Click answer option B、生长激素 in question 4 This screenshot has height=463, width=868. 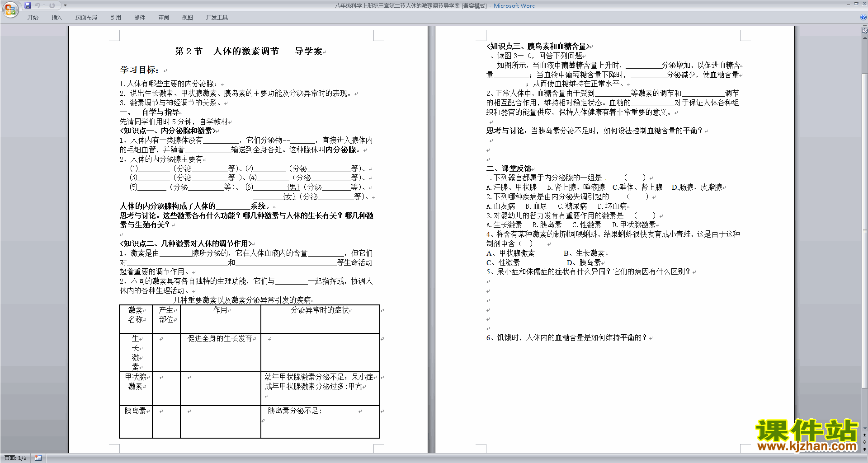pyautogui.click(x=584, y=253)
